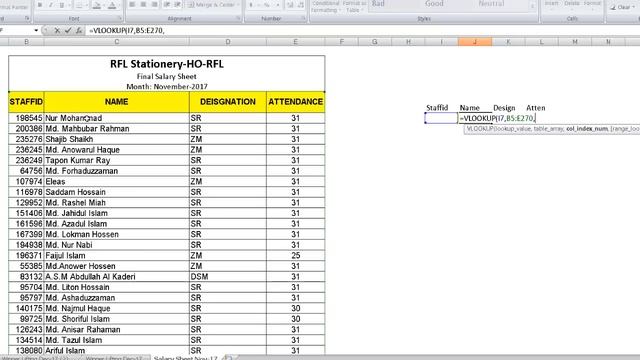Viewport: 640px width, 360px height.
Task: Open Format as Table menu
Action: click(353, 6)
